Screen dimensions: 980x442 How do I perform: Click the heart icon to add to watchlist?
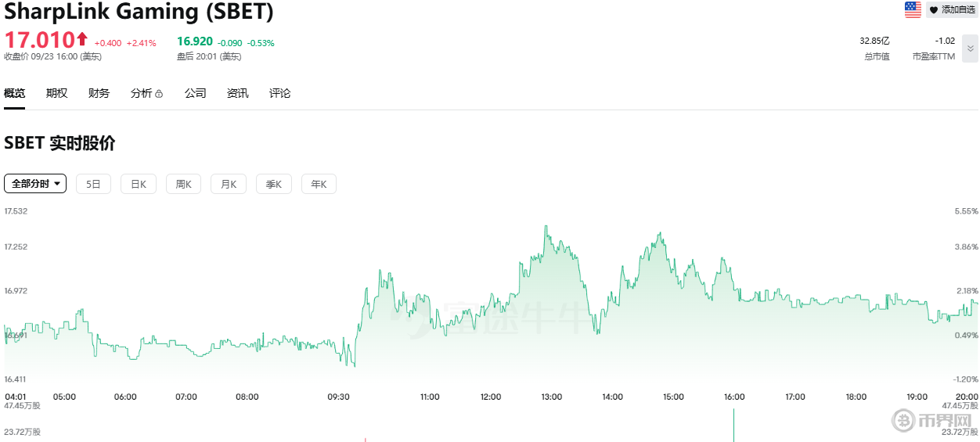tap(933, 10)
